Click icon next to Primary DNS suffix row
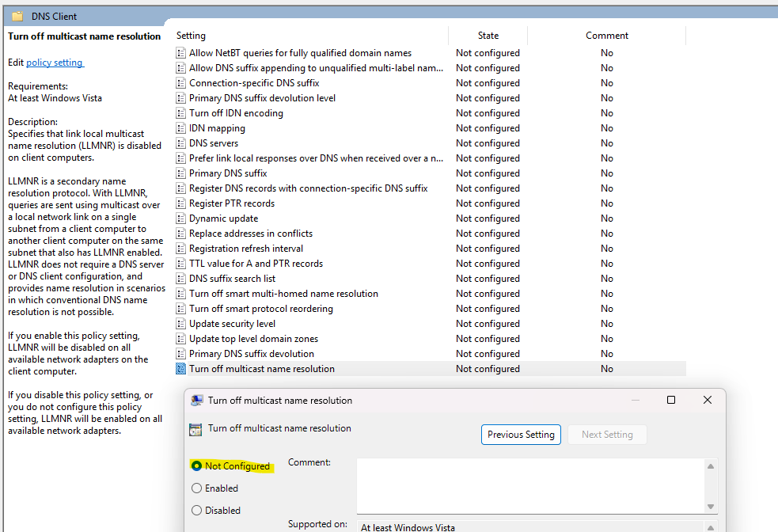This screenshot has width=778, height=532. click(x=181, y=173)
